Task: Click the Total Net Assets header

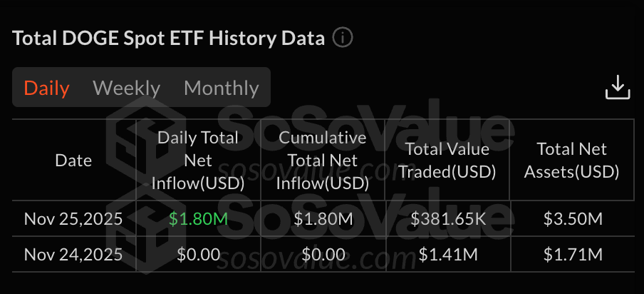Action: [571, 161]
